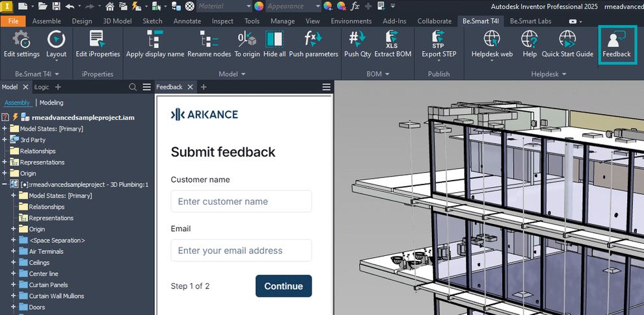Open Helpdesk web from ribbon
Viewport: 644px width, 315px height.
[492, 45]
